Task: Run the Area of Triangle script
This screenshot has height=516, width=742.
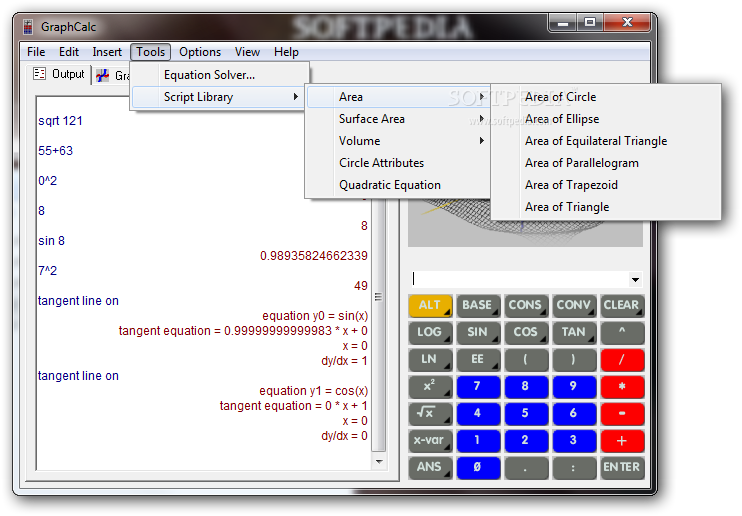Action: point(607,207)
